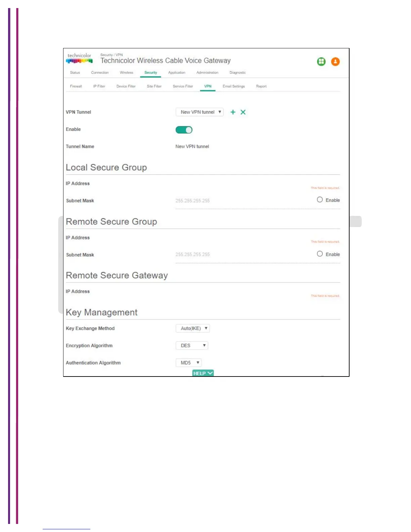Click the Technicolor Wireless Cable Voice Gateway title

point(166,61)
